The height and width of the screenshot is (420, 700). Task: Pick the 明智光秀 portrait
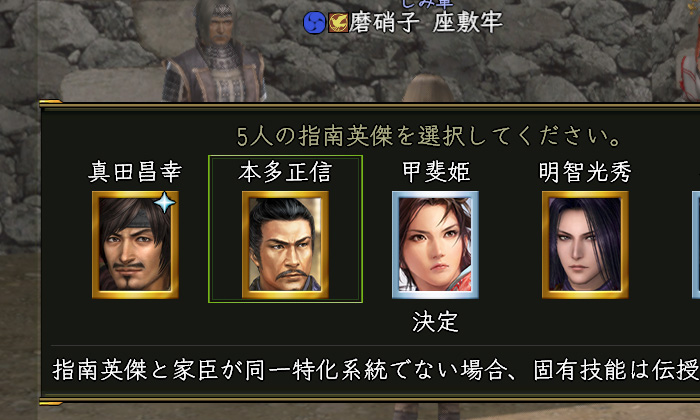tap(585, 245)
